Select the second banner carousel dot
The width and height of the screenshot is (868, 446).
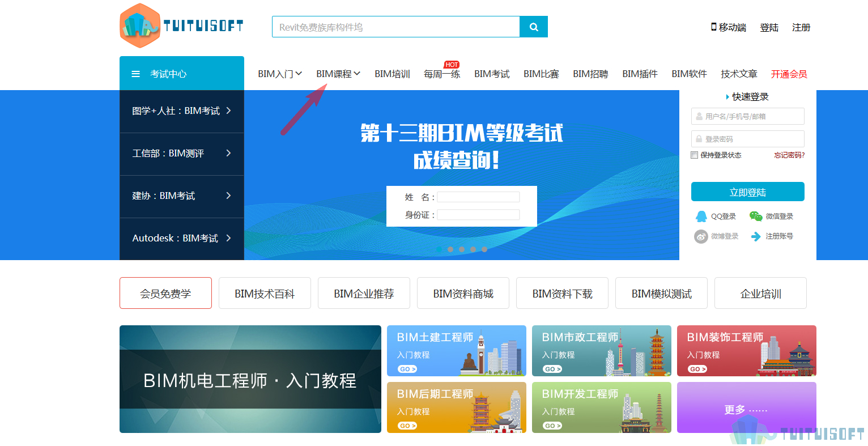[450, 249]
